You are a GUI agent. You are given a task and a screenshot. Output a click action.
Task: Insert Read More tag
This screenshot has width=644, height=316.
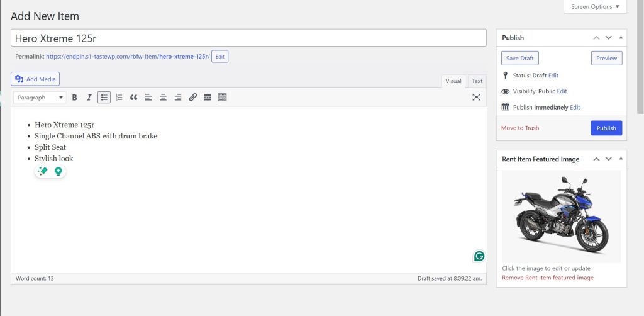click(x=208, y=98)
